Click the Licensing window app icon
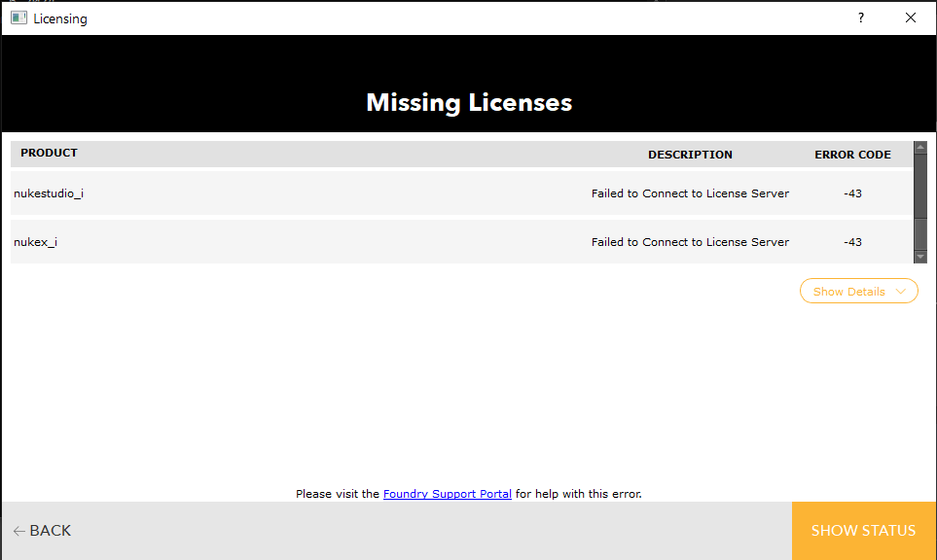Image resolution: width=937 pixels, height=560 pixels. coord(18,17)
